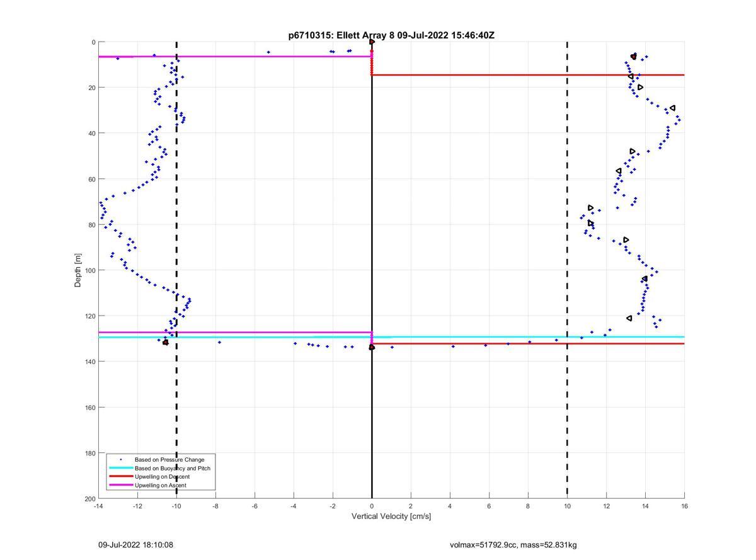Click the x-axis tick label '4'
Image resolution: width=756 pixels, height=560 pixels.
450,506
